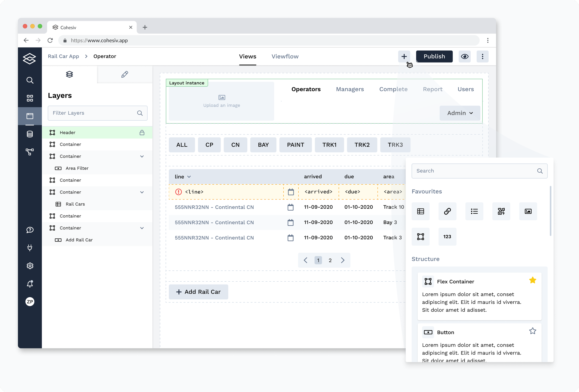Image resolution: width=579 pixels, height=392 pixels.
Task: Click the Publish button
Action: click(434, 56)
